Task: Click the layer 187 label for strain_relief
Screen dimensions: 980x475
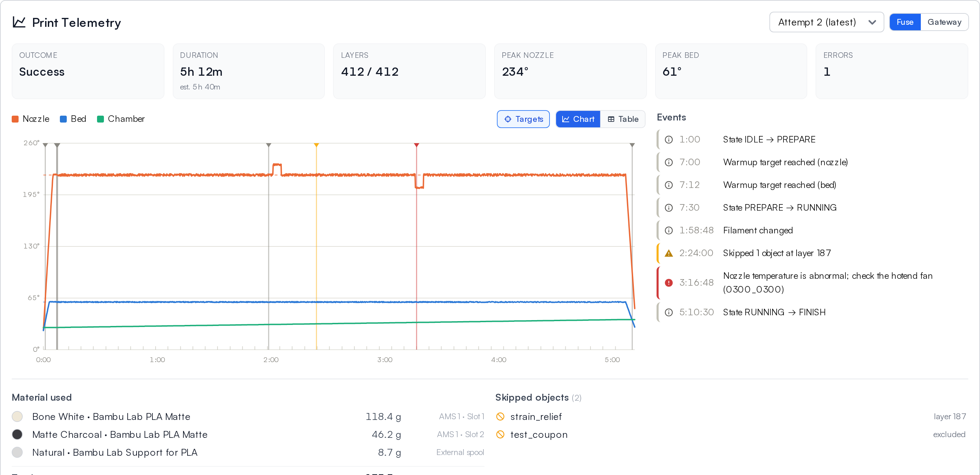Action: tap(950, 416)
